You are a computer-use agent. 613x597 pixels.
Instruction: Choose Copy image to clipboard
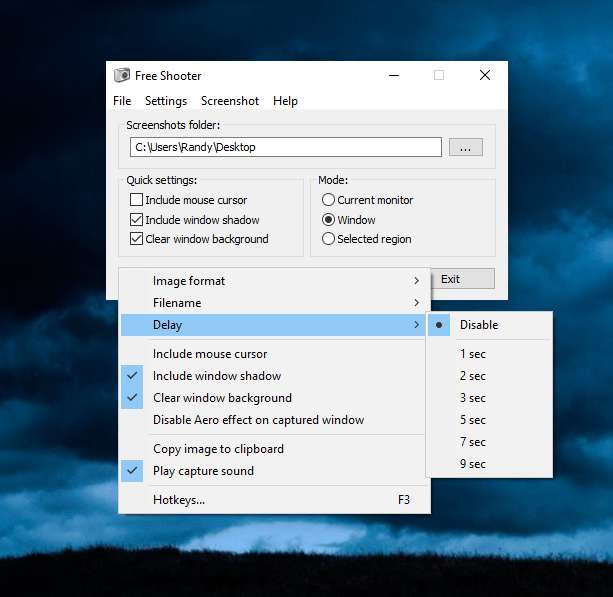pyautogui.click(x=272, y=449)
